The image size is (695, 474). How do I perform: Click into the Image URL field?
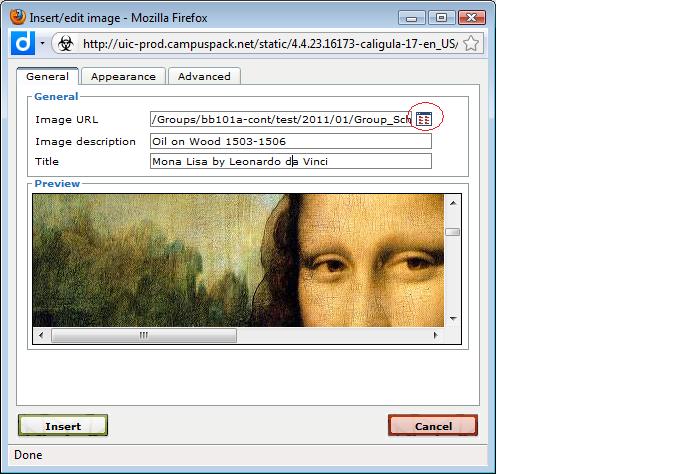click(281, 119)
